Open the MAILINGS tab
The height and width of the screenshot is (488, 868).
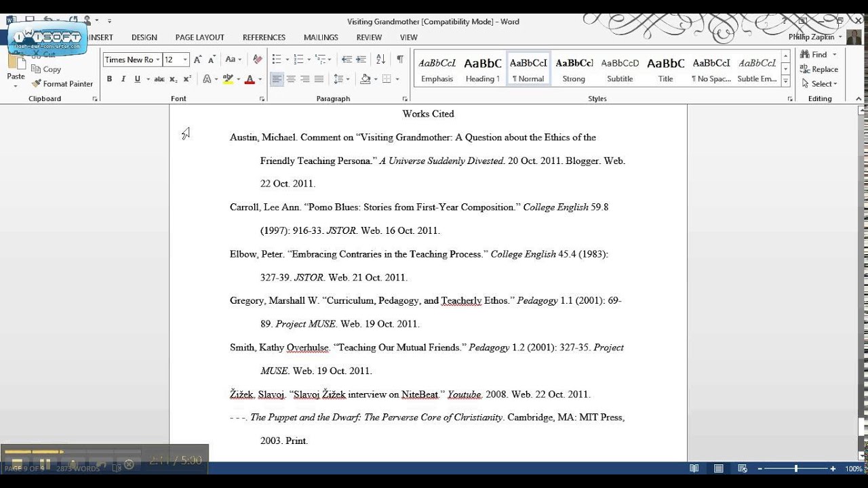321,38
